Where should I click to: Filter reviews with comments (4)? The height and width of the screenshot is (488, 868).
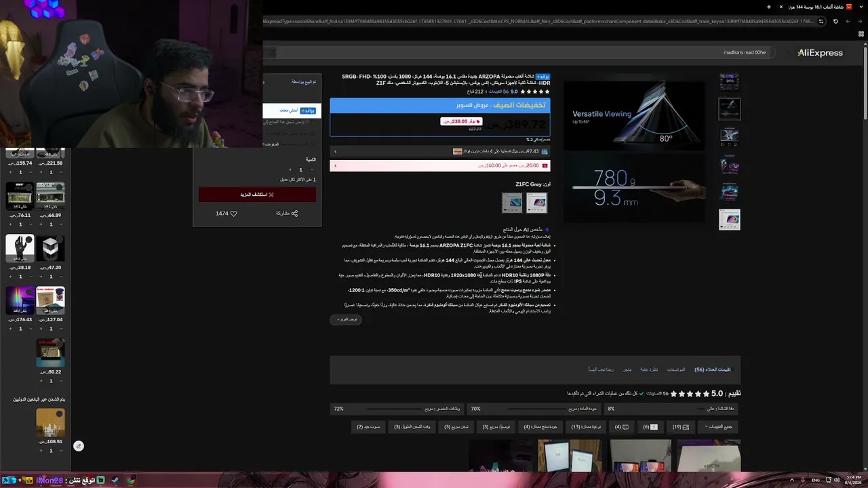click(621, 427)
